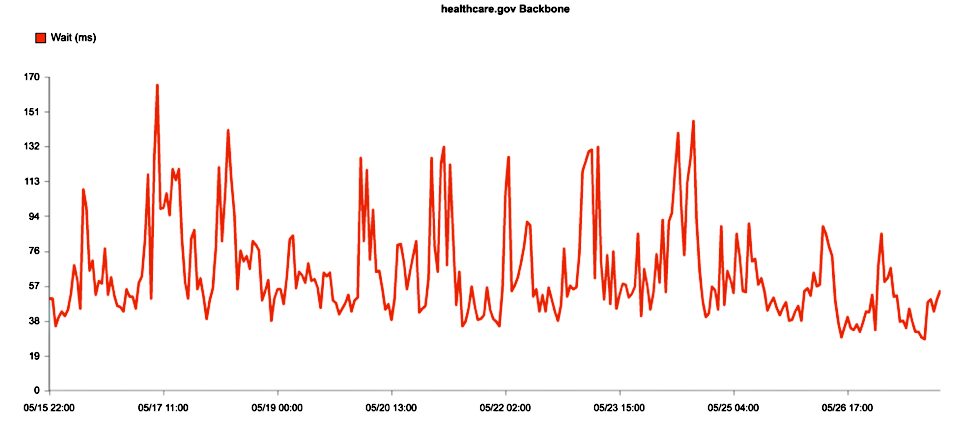Click the 05/17 11:00 x-axis label

coord(163,406)
